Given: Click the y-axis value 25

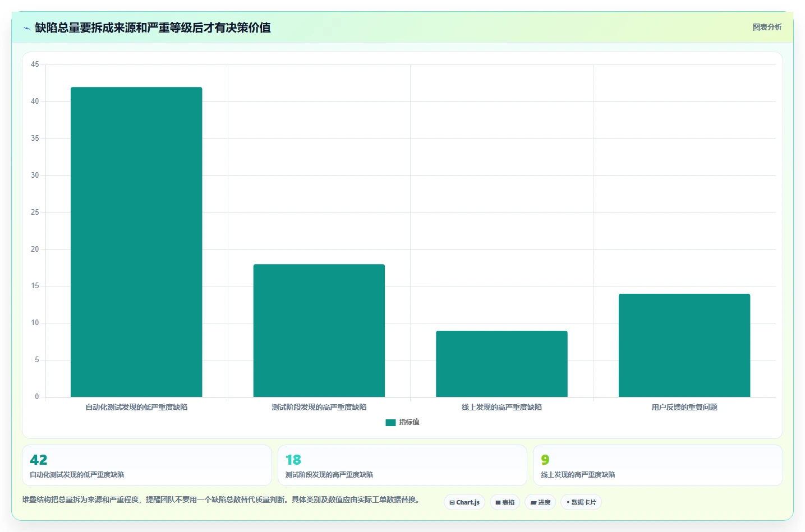Looking at the screenshot, I should 35,212.
